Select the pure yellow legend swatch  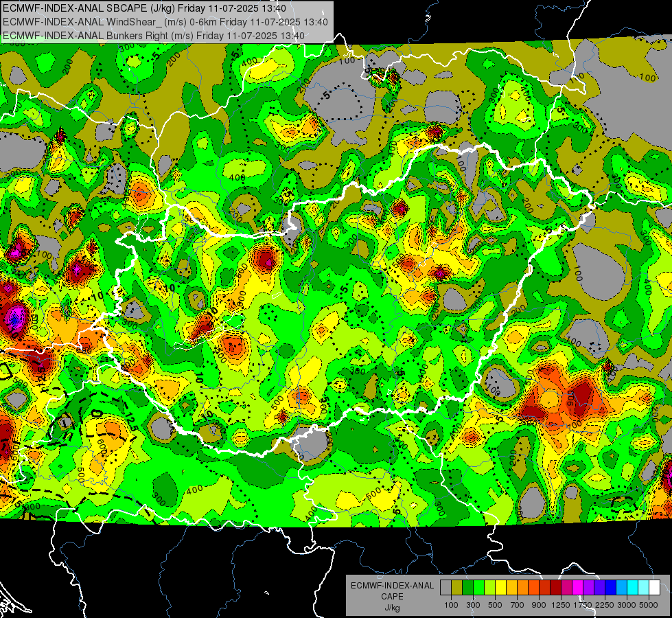coord(500,588)
